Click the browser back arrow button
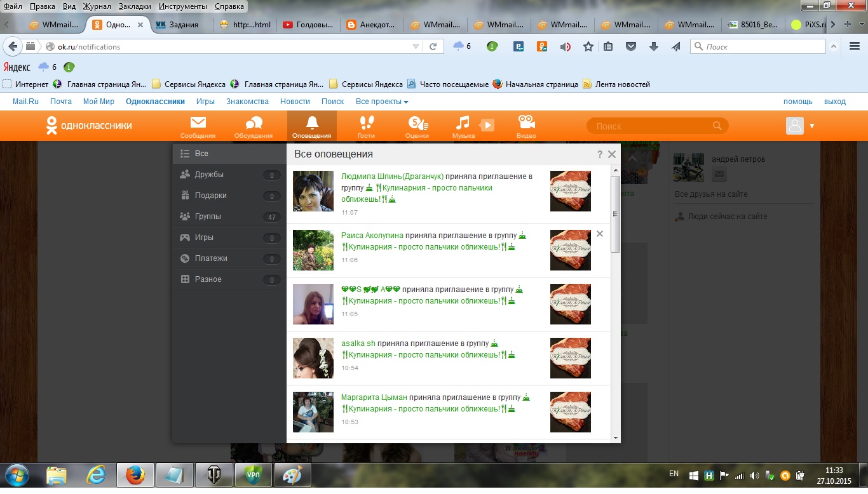868x494 pixels. [x=13, y=46]
